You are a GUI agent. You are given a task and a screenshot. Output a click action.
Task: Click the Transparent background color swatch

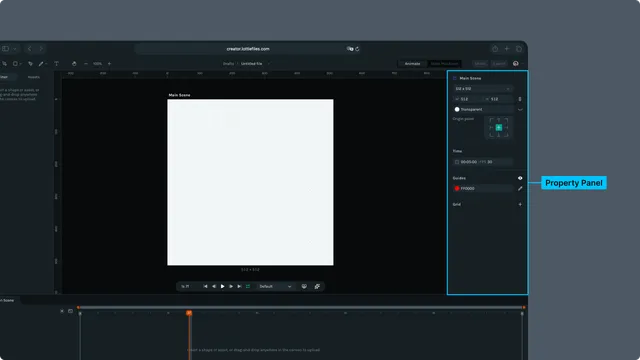pyautogui.click(x=457, y=109)
